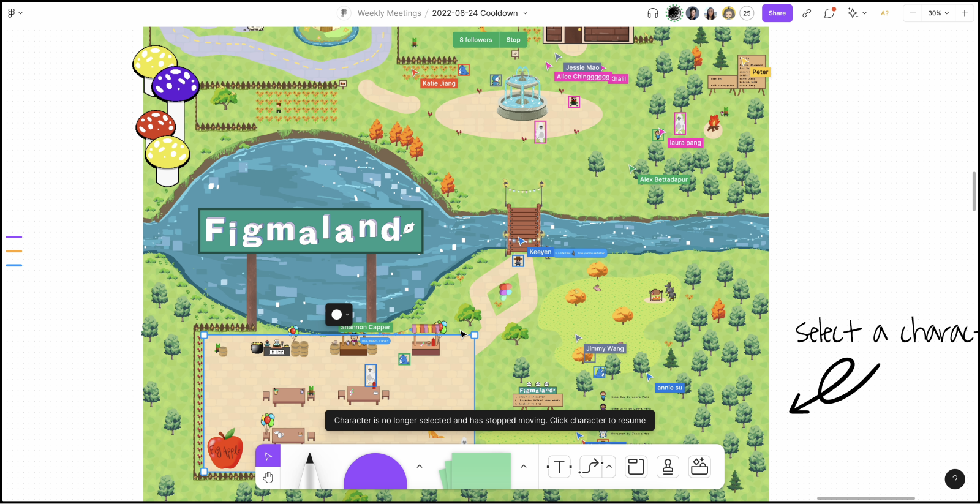Expand shapes options chevron
Image resolution: width=980 pixels, height=504 pixels.
420,467
